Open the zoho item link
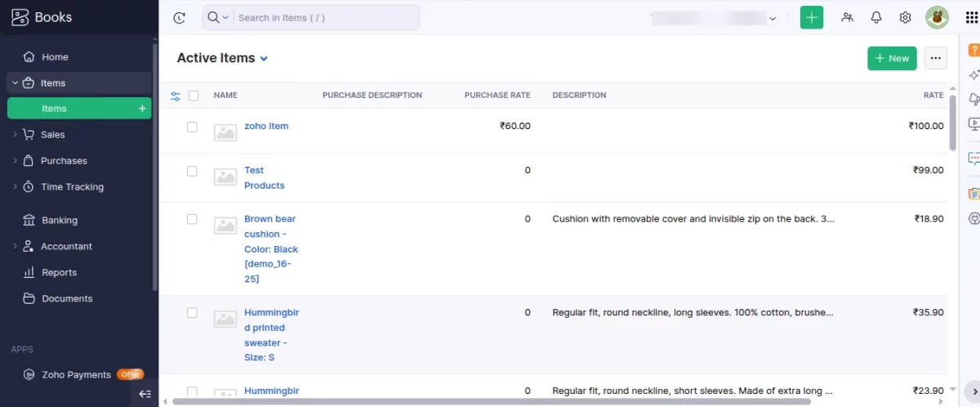980x407 pixels. point(266,126)
